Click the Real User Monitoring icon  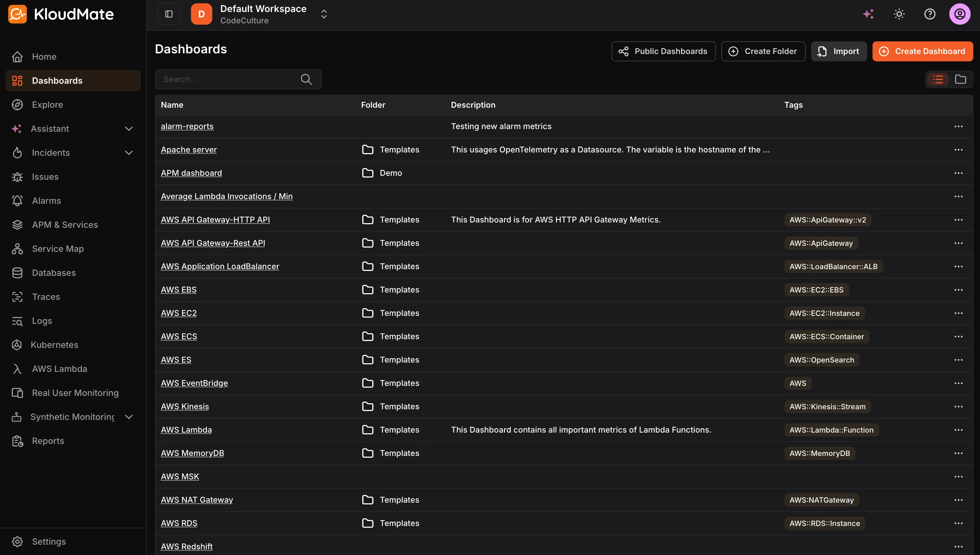(x=17, y=393)
